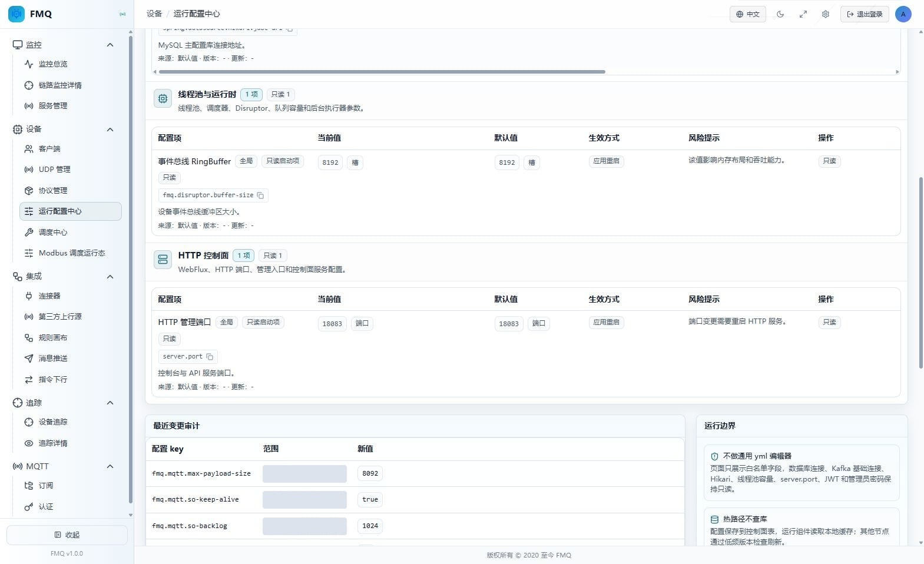924x564 pixels.
Task: Open 监控总览 in the sidebar
Action: coord(71,64)
